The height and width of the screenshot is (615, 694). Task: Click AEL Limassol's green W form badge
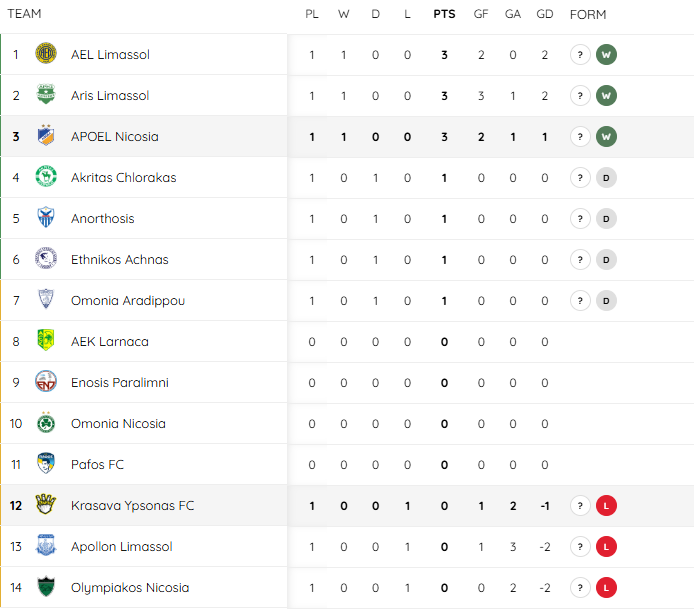pyautogui.click(x=606, y=54)
